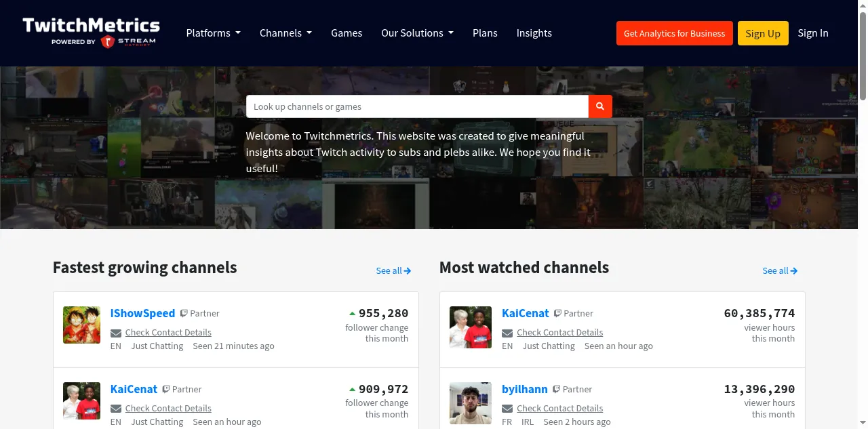The image size is (868, 429).
Task: Open IShowSpeed avatar thumbnail
Action: (82, 325)
